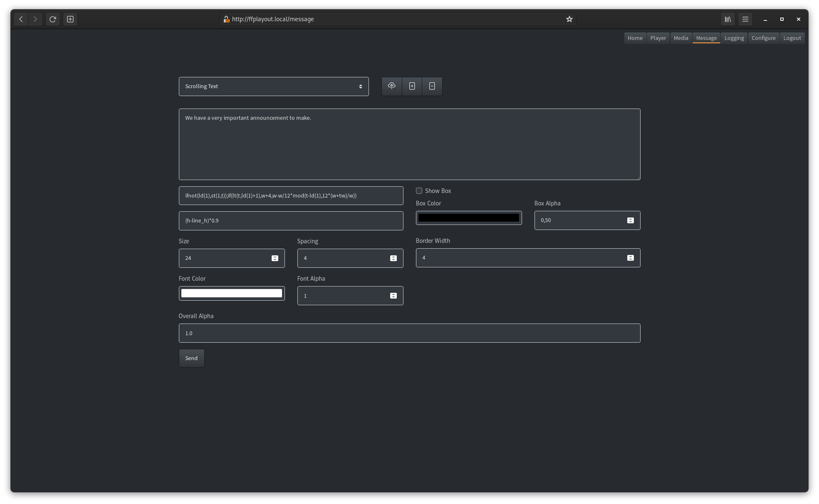Viewport: 819px width, 504px height.
Task: Select the Message tab
Action: (x=706, y=38)
